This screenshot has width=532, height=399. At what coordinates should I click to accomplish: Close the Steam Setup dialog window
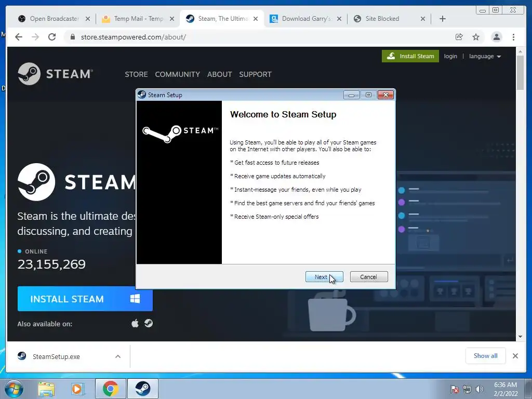point(386,95)
